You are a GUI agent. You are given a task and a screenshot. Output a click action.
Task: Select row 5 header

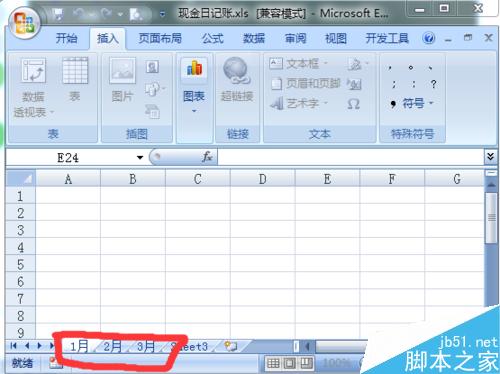click(x=21, y=264)
